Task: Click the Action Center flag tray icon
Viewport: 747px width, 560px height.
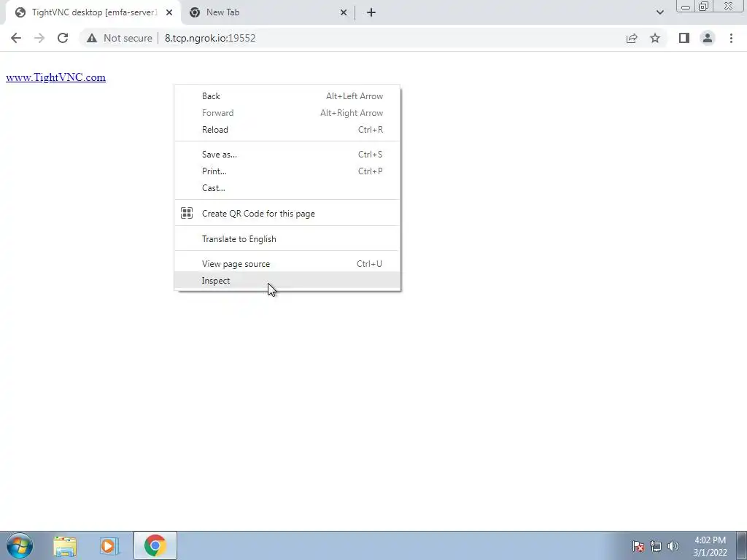Action: 638,546
